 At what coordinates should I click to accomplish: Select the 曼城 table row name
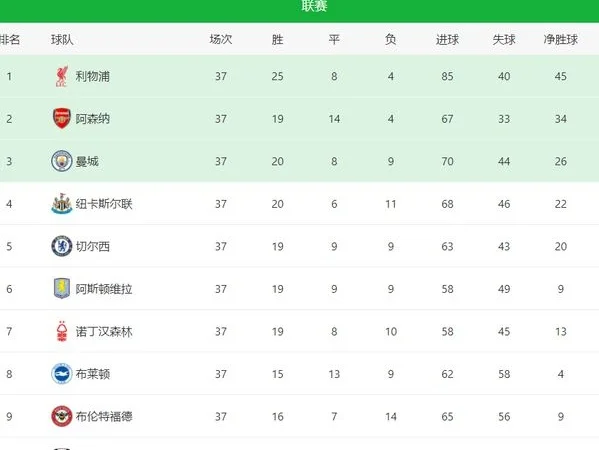pyautogui.click(x=87, y=161)
